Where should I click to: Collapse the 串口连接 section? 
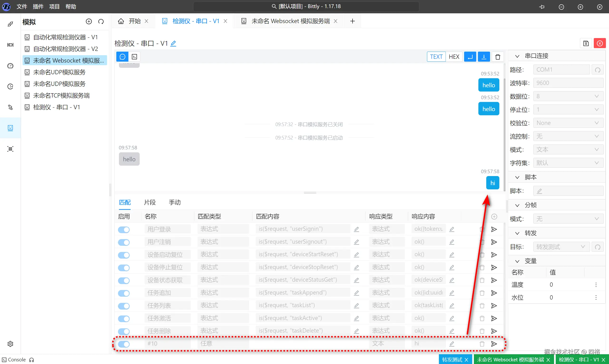[x=517, y=56]
